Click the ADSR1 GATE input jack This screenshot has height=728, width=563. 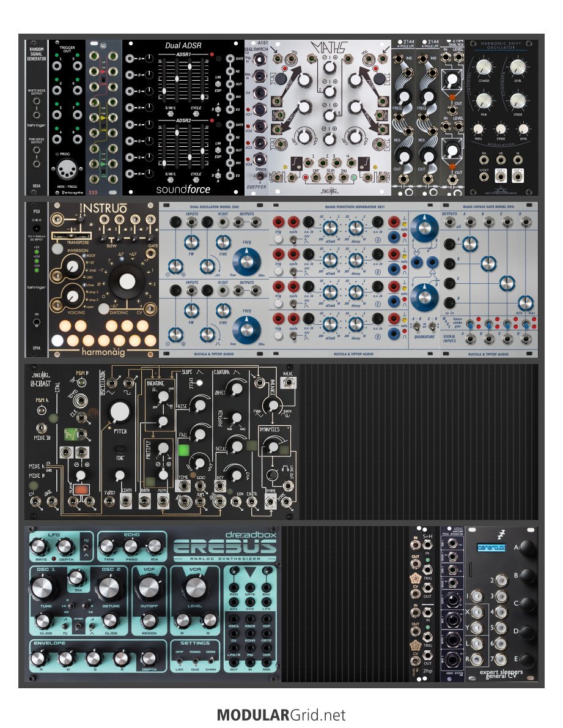point(230,59)
